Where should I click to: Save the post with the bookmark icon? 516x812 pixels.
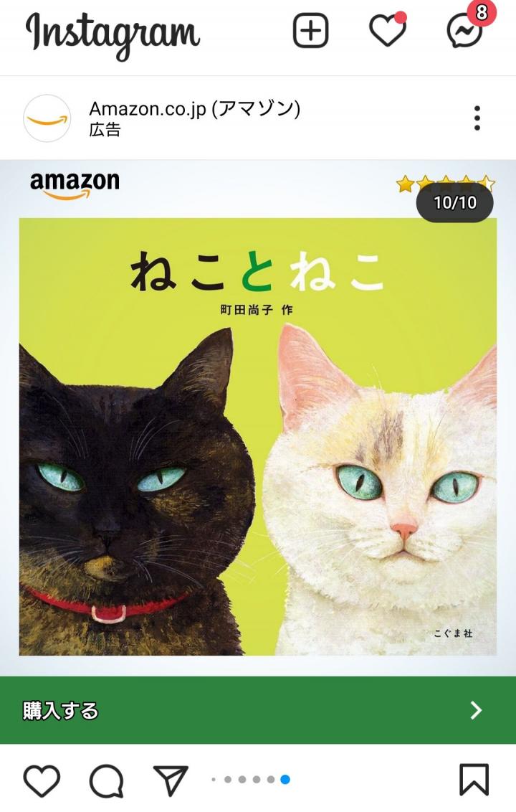(474, 780)
